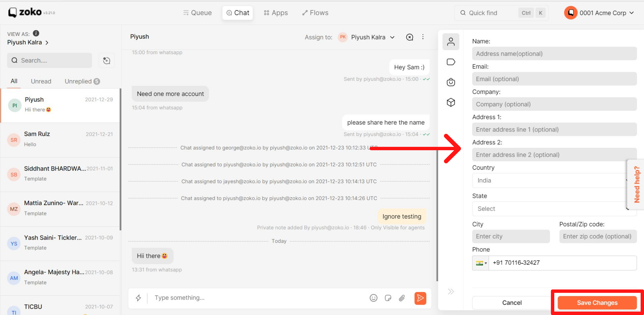This screenshot has height=315, width=644.
Task: Click the zoko logo icon
Action: point(13,13)
